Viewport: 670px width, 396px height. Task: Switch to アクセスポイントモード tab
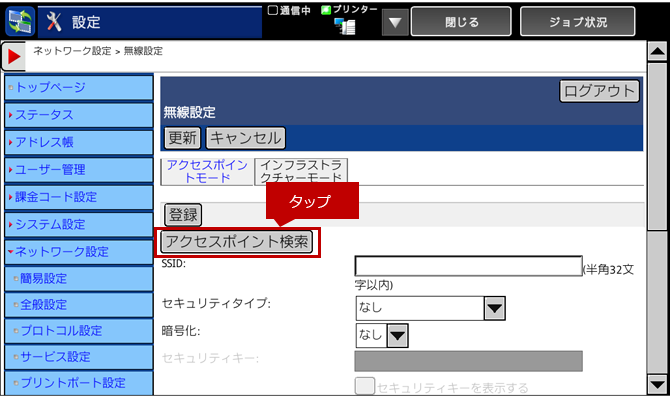pos(207,171)
